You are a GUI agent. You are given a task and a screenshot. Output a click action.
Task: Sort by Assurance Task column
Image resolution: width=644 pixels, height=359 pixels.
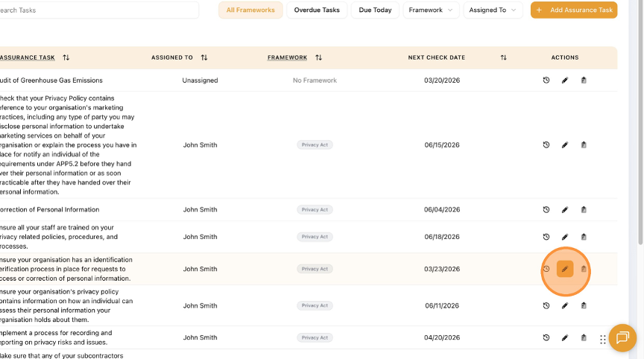point(66,57)
